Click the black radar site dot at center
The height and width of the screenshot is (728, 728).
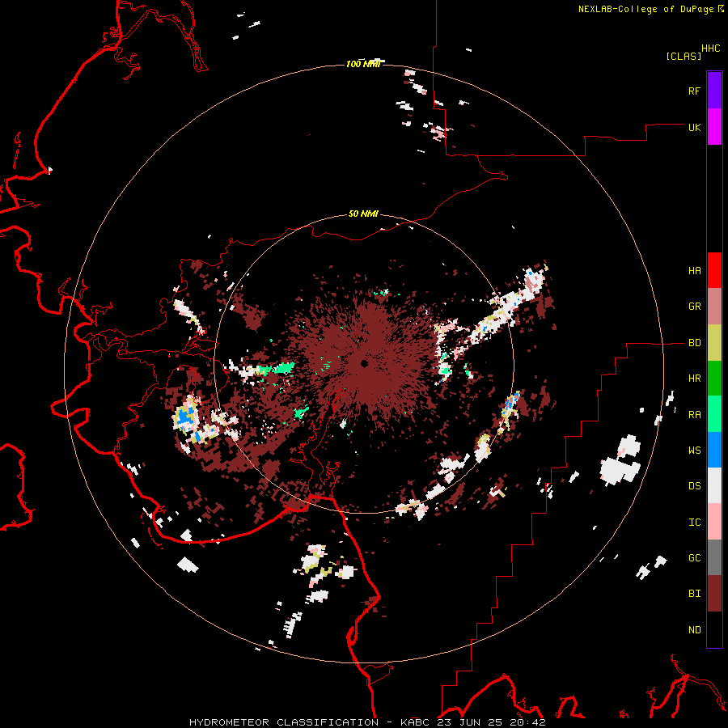click(364, 363)
